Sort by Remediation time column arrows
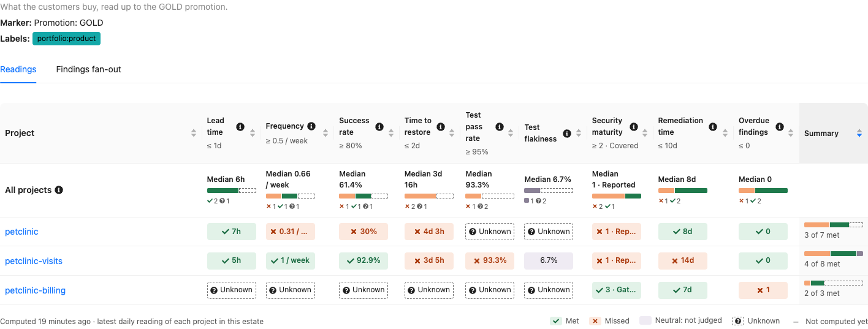The height and width of the screenshot is (329, 868). coord(726,133)
